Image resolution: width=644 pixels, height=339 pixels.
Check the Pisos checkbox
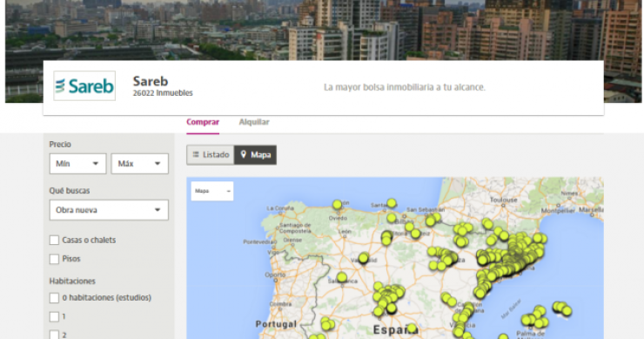click(x=54, y=259)
